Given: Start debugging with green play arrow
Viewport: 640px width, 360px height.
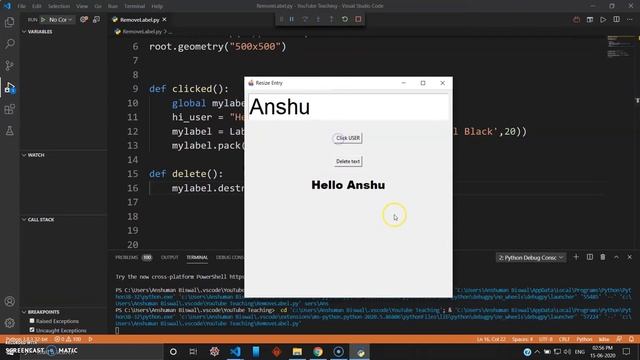Looking at the screenshot, I should (43, 20).
